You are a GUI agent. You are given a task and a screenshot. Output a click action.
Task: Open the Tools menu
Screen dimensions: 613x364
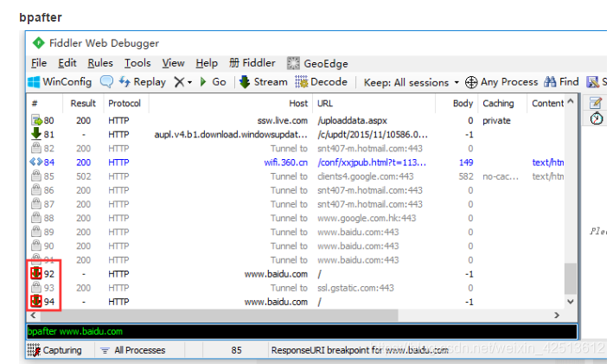137,63
